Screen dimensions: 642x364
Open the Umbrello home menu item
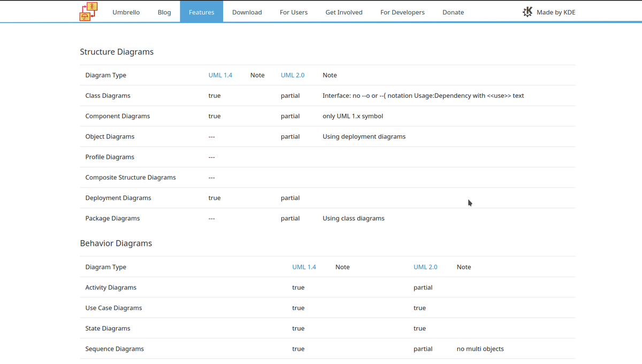click(x=126, y=12)
